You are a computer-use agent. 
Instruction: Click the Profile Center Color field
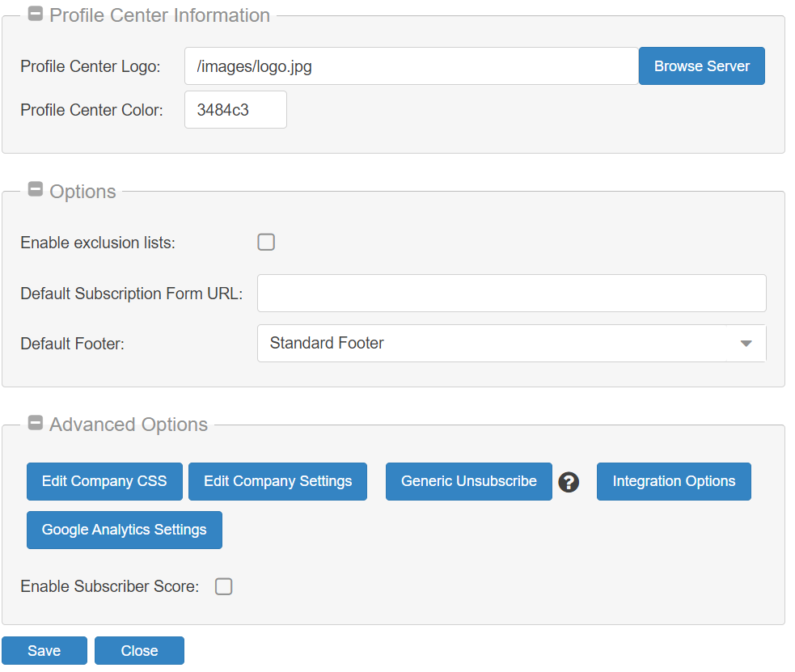[x=236, y=109]
